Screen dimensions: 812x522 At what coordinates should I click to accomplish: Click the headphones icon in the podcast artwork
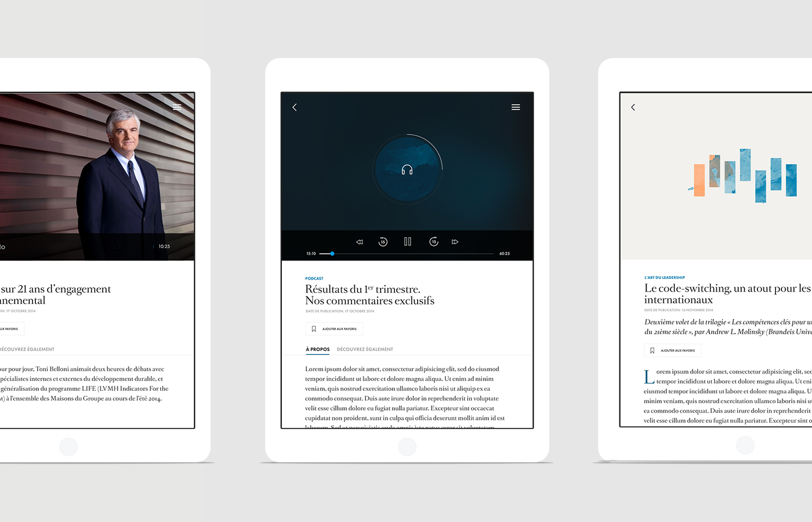[x=407, y=169]
